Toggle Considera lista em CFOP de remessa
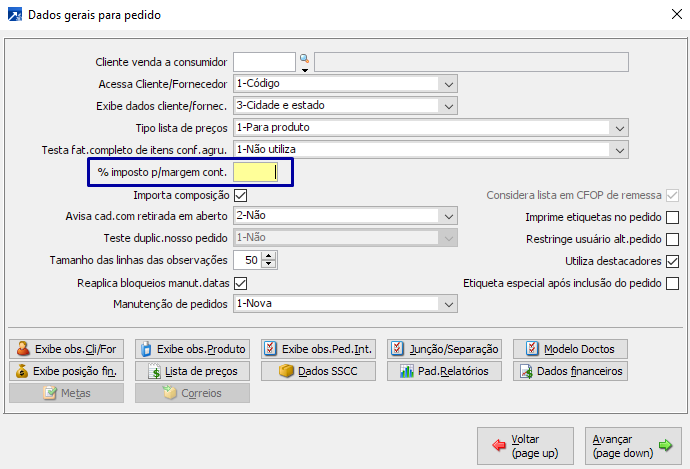Screen dimensions: 690x469 coord(672,195)
